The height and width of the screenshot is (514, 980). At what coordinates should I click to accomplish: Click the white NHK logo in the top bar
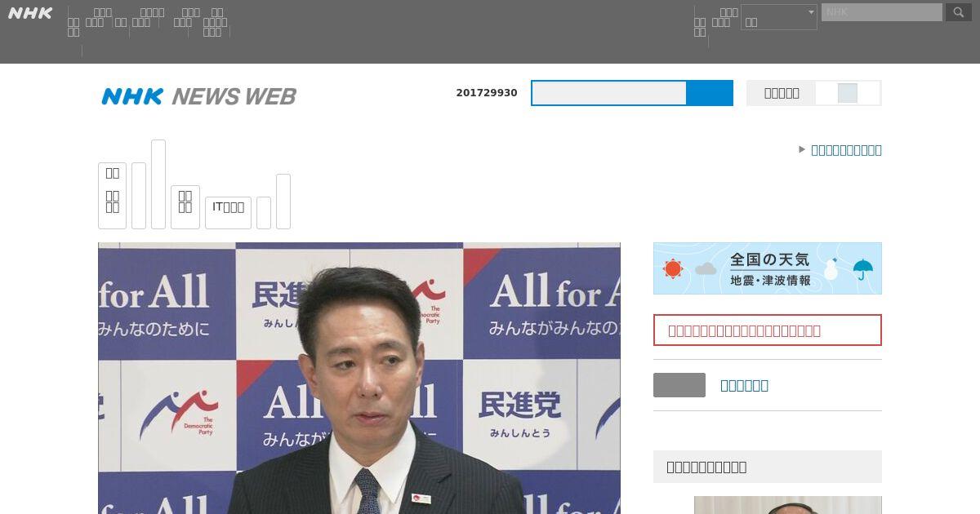pos(30,13)
